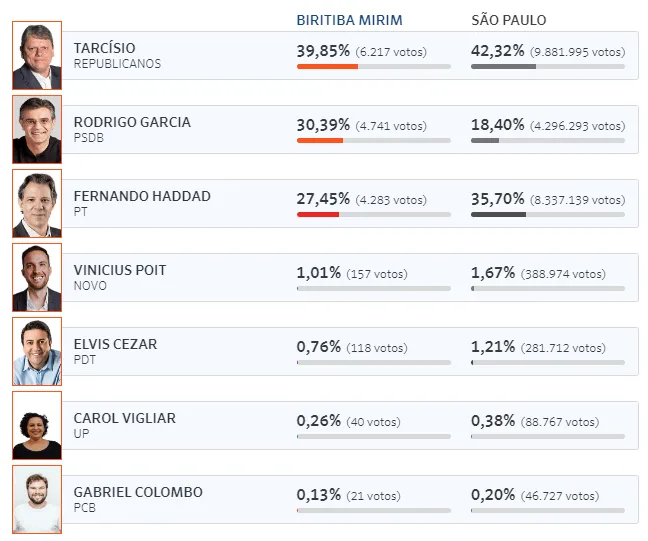Click Carol Vigliar's candidate photo
This screenshot has height=541, width=648.
tap(37, 426)
